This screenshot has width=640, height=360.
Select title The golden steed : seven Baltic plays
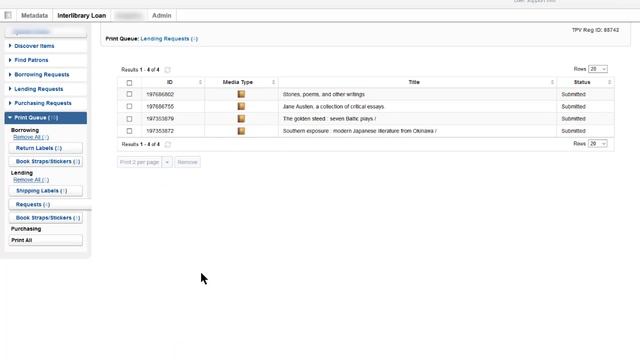(329, 119)
